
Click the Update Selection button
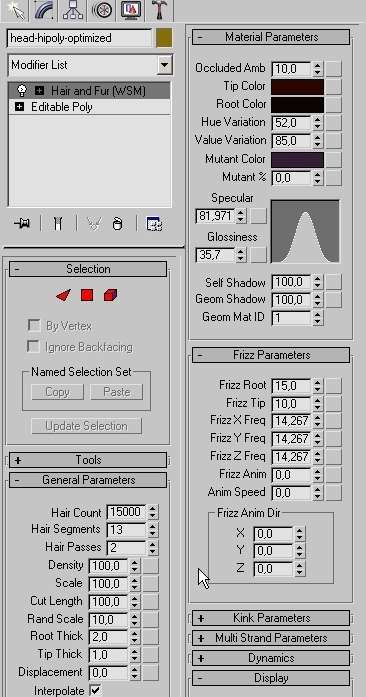[x=86, y=426]
